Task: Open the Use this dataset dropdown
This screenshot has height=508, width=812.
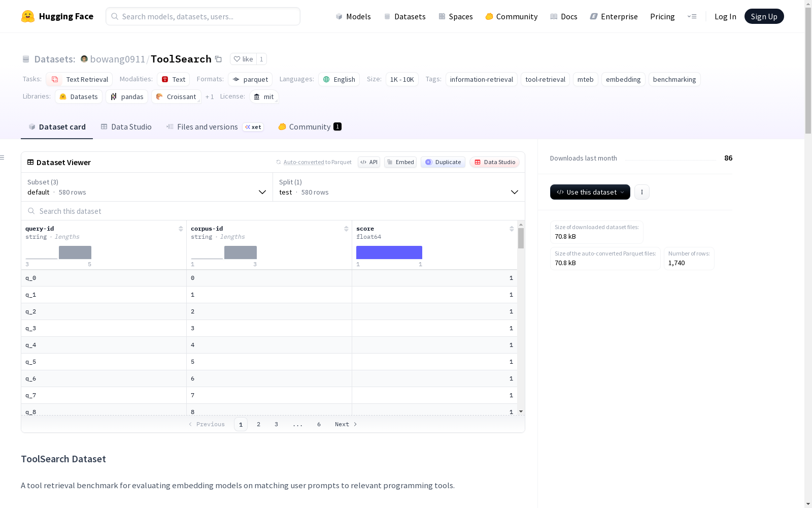Action: [590, 192]
